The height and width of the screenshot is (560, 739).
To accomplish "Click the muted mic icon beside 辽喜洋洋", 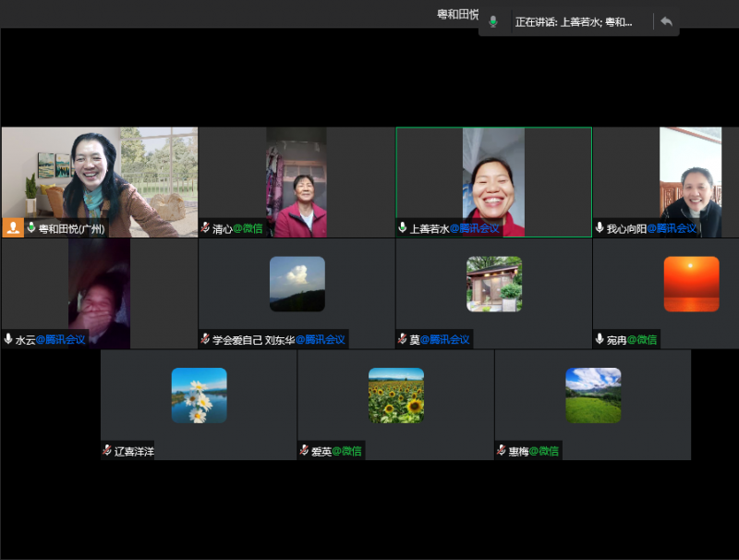I will tap(107, 451).
